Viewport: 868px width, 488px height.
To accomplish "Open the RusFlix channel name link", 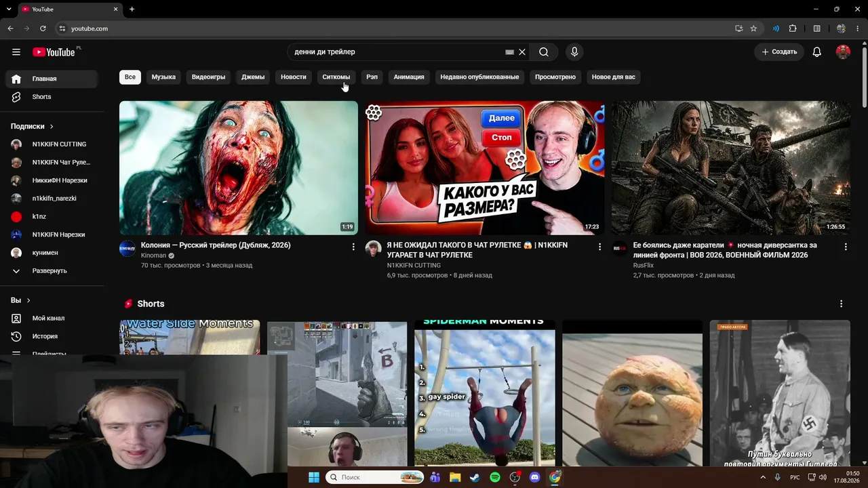I will coord(644,266).
